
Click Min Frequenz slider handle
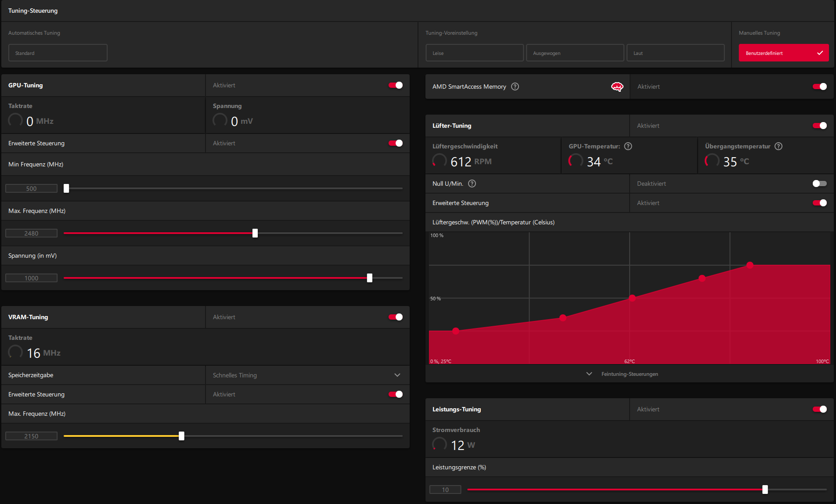coord(66,188)
